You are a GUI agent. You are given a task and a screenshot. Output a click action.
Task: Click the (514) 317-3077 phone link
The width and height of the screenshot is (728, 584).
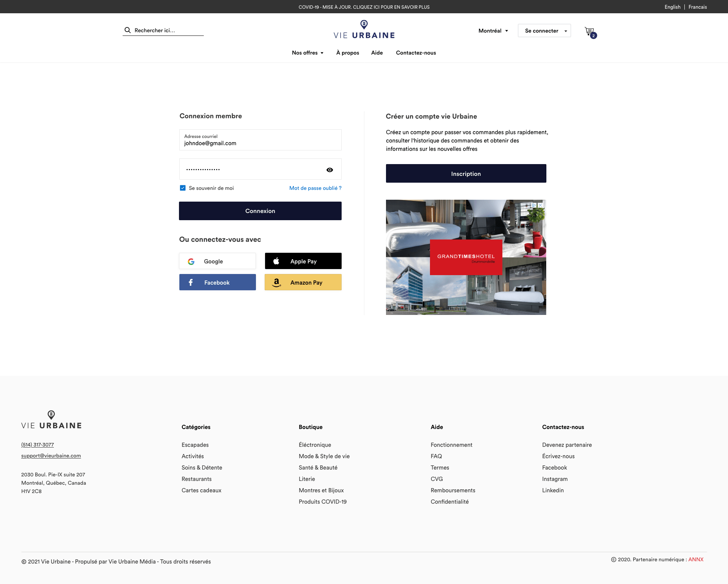pos(38,445)
